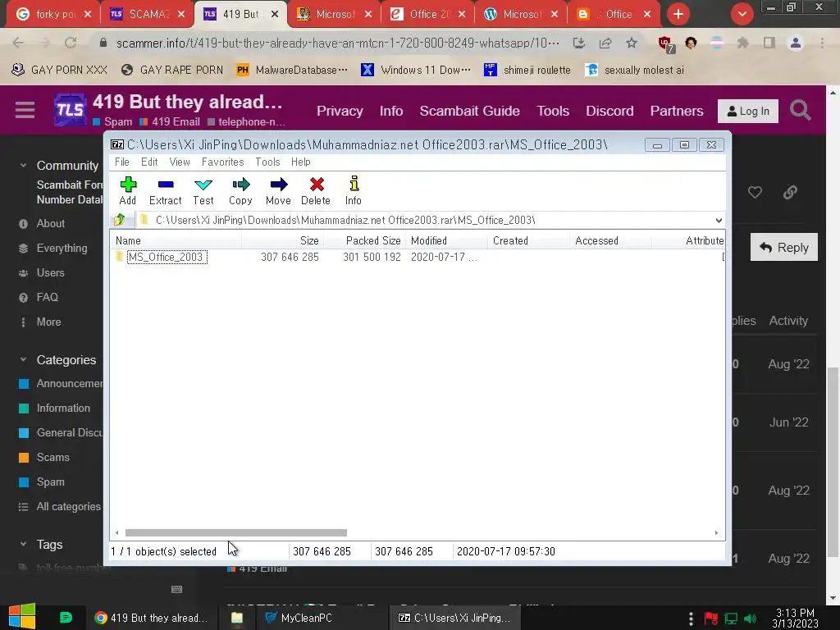Viewport: 840px width, 630px height.
Task: Click the 7-Zip address path field
Action: click(426, 220)
